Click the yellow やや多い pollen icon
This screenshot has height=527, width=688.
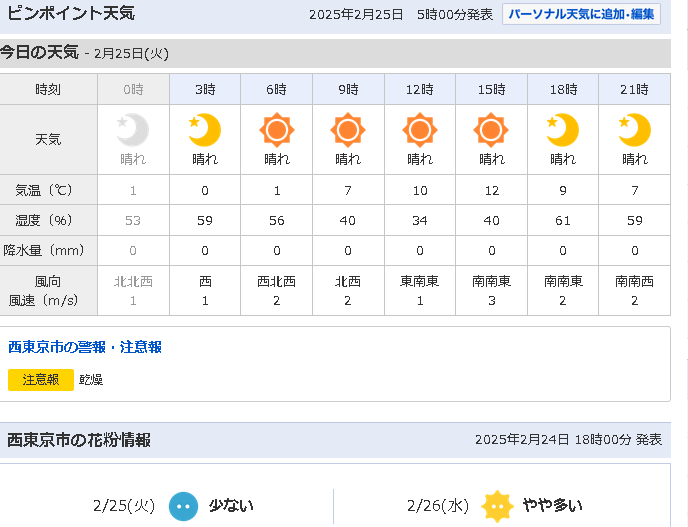point(497,506)
